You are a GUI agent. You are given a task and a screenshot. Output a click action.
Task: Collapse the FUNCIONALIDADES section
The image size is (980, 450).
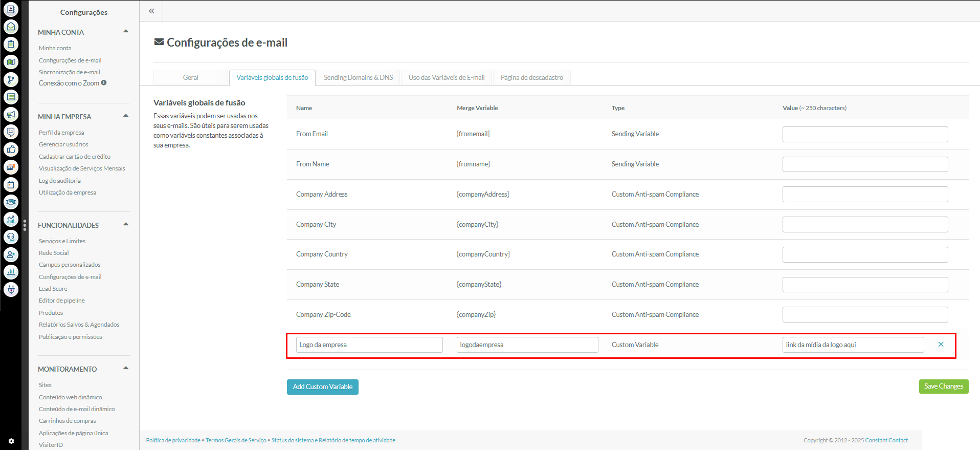coord(126,225)
